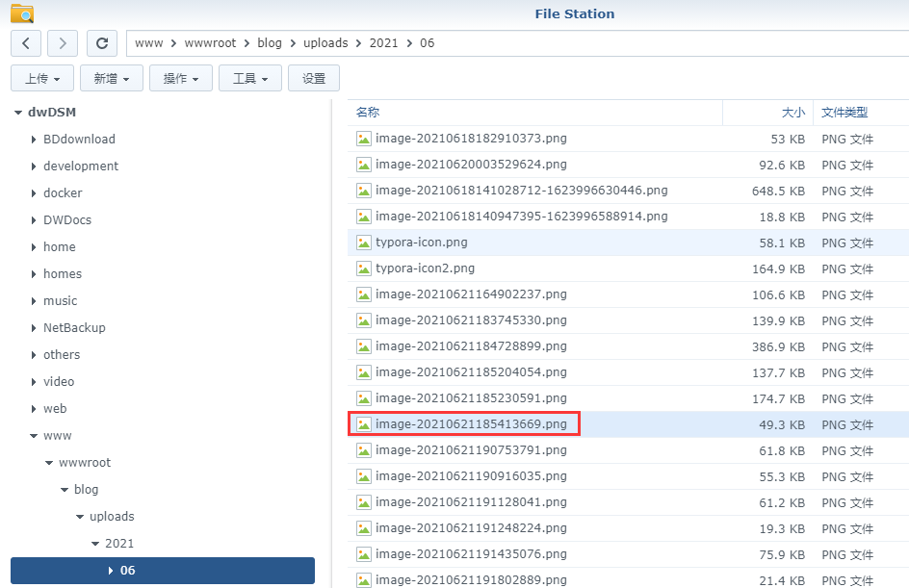
Task: Collapse the uploads folder arrow
Action: click(80, 517)
